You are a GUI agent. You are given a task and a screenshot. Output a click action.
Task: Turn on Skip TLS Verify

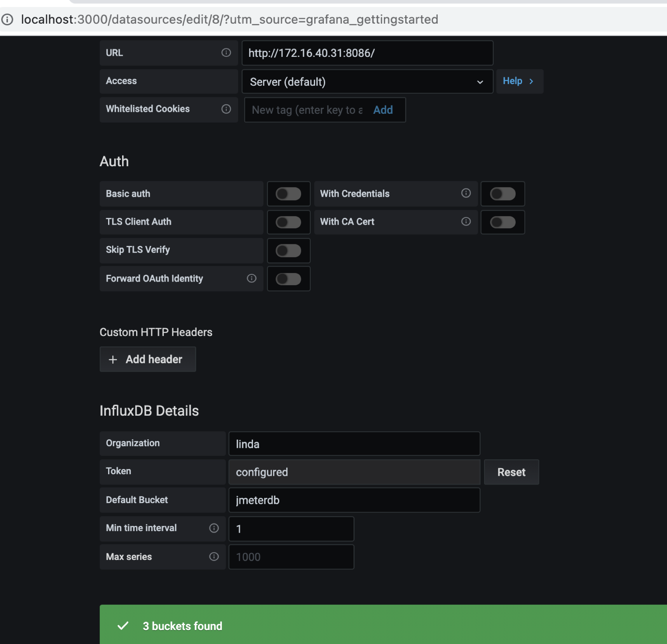click(x=288, y=250)
